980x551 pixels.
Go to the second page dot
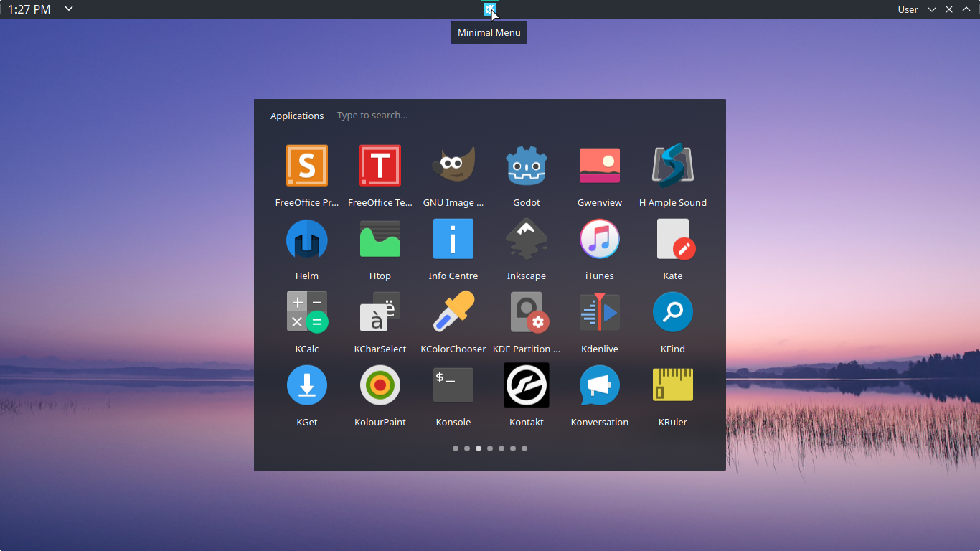pyautogui.click(x=467, y=448)
